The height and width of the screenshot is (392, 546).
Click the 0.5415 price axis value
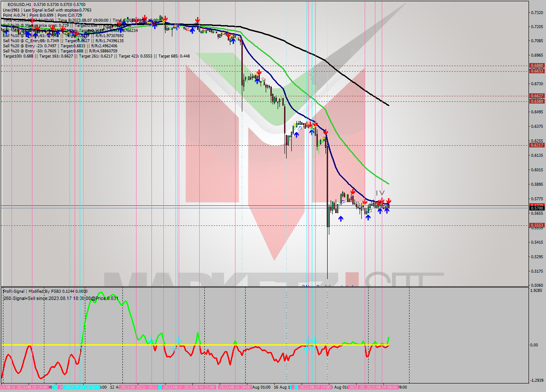tap(537, 242)
